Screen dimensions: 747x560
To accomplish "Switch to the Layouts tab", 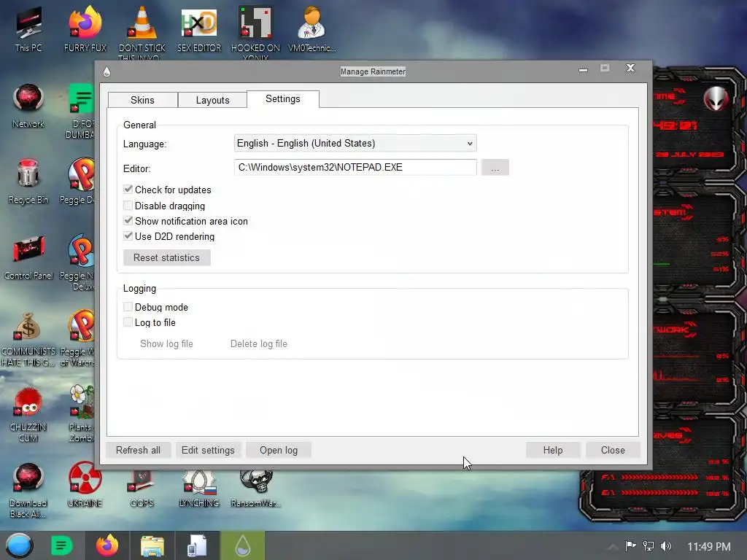I will pyautogui.click(x=212, y=100).
